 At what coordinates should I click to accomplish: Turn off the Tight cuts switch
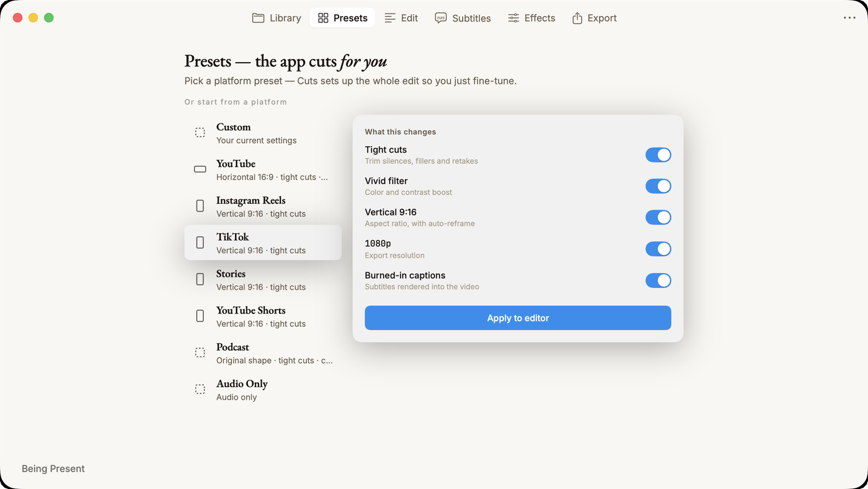click(658, 155)
